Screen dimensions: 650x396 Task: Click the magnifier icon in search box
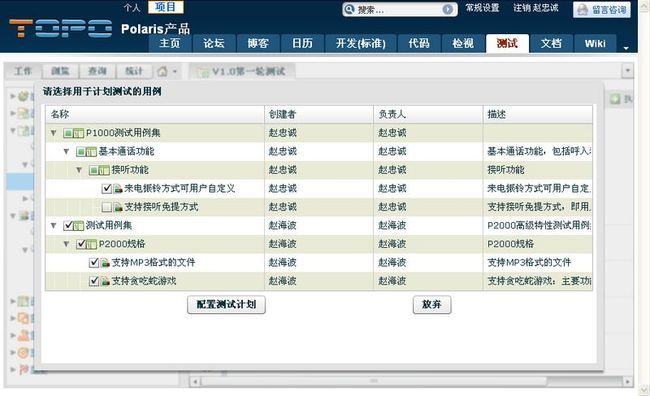[x=350, y=9]
